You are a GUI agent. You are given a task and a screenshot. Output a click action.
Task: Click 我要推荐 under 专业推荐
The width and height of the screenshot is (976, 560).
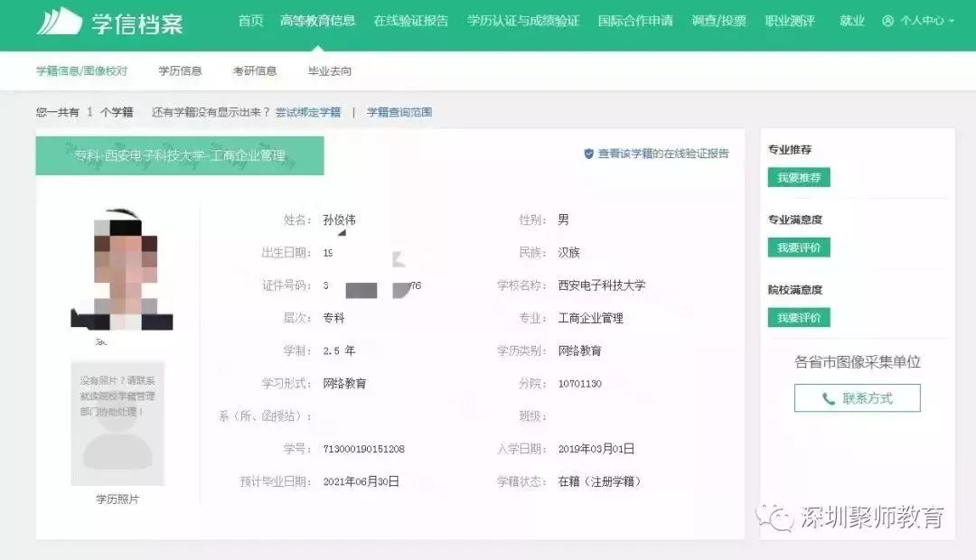tap(799, 177)
